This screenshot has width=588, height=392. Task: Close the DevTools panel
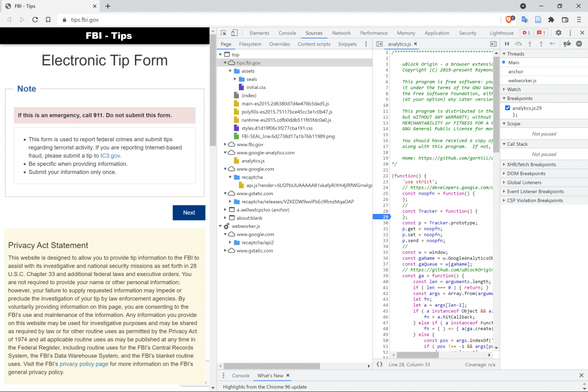pos(582,33)
